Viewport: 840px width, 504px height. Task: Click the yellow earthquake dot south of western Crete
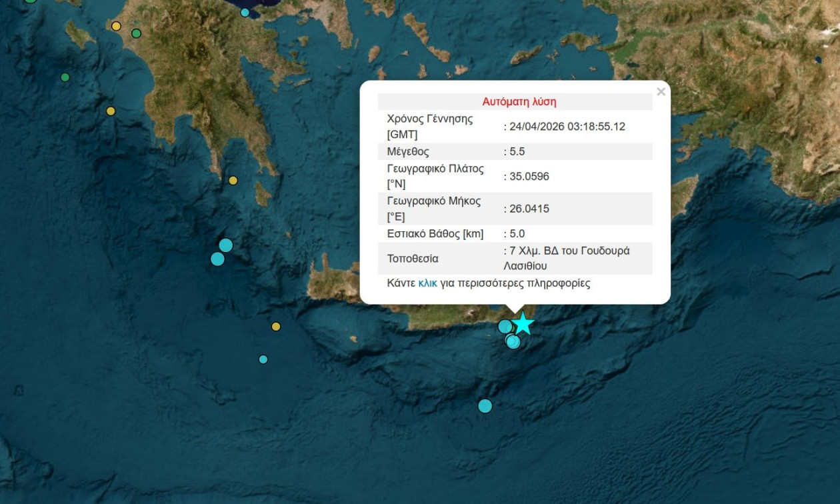click(x=275, y=327)
